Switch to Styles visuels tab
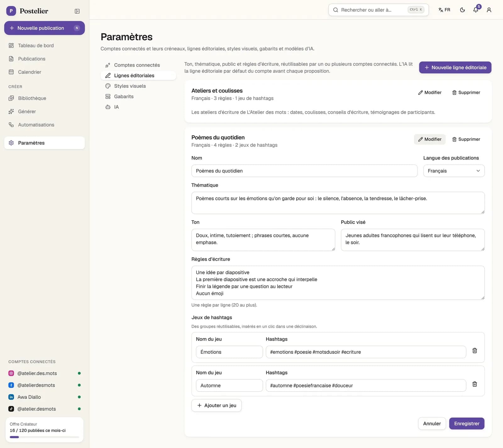 tap(138, 86)
